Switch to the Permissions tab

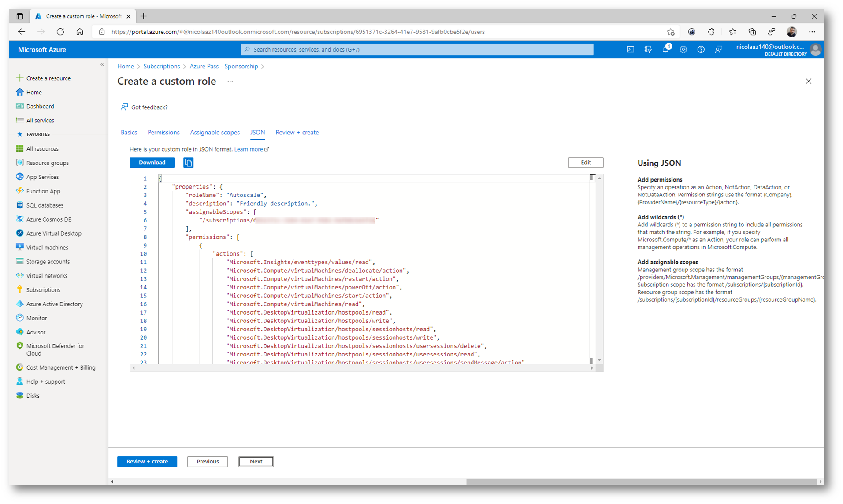tap(163, 132)
